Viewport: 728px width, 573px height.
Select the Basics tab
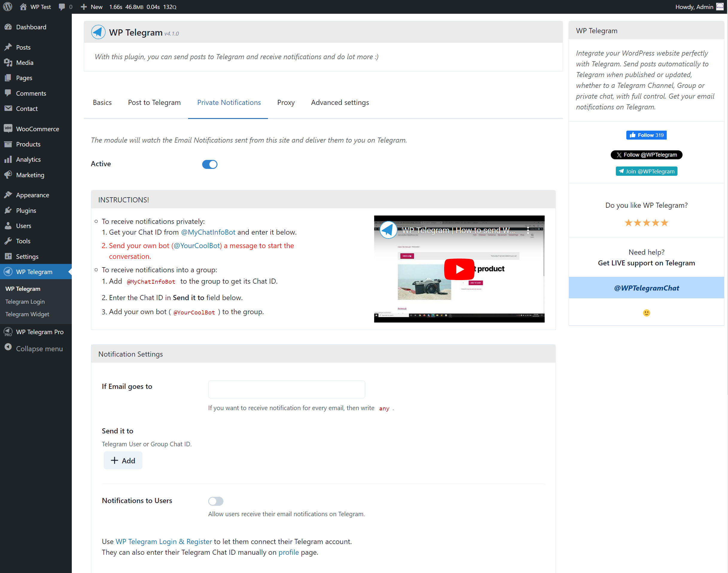pos(102,102)
